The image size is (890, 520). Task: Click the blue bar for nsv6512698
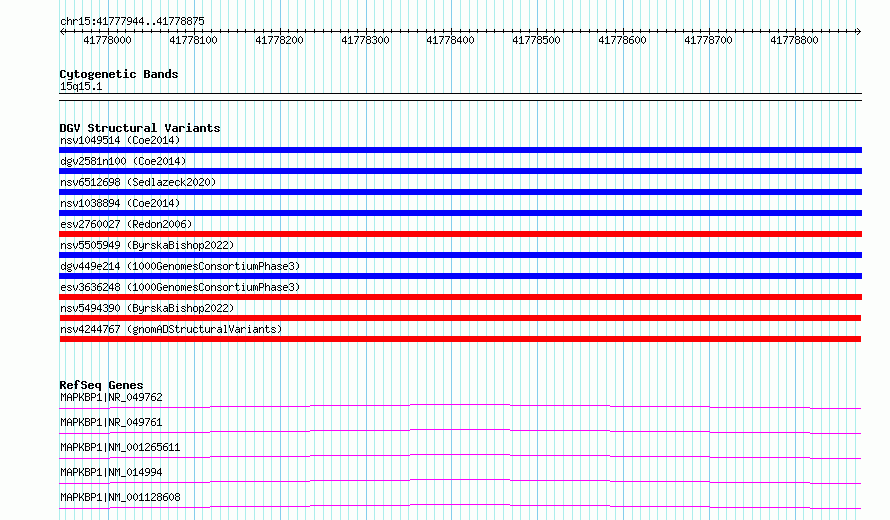coord(460,192)
